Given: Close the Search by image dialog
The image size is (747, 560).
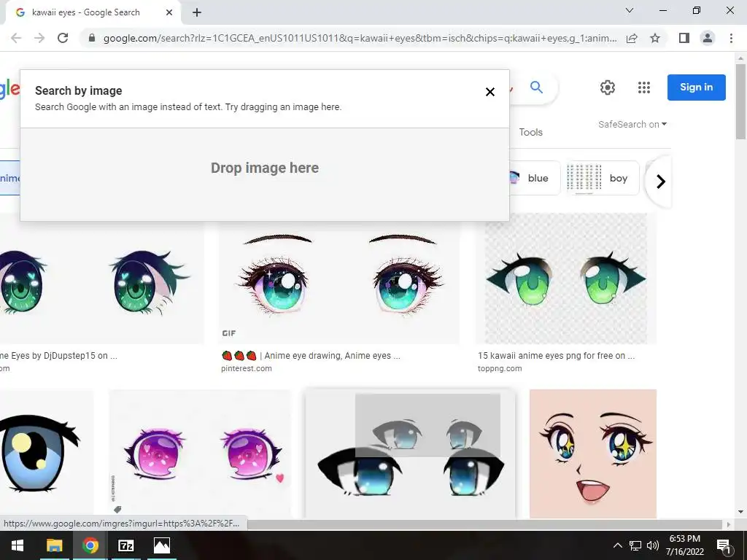Looking at the screenshot, I should 489,92.
